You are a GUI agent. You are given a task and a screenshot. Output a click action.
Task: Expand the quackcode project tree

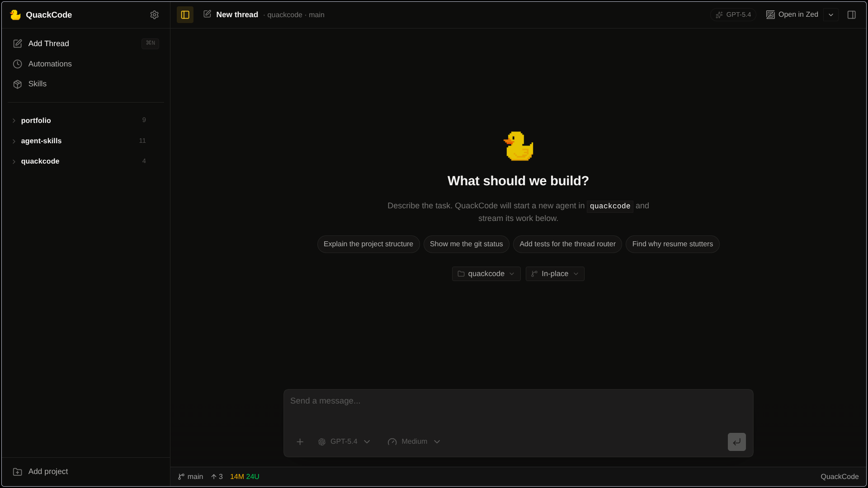pos(14,161)
